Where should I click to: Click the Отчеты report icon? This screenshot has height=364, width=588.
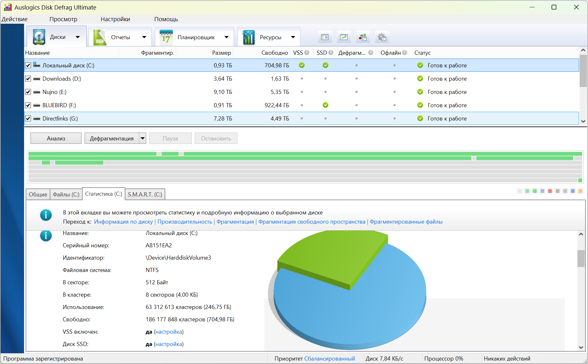[x=99, y=37]
